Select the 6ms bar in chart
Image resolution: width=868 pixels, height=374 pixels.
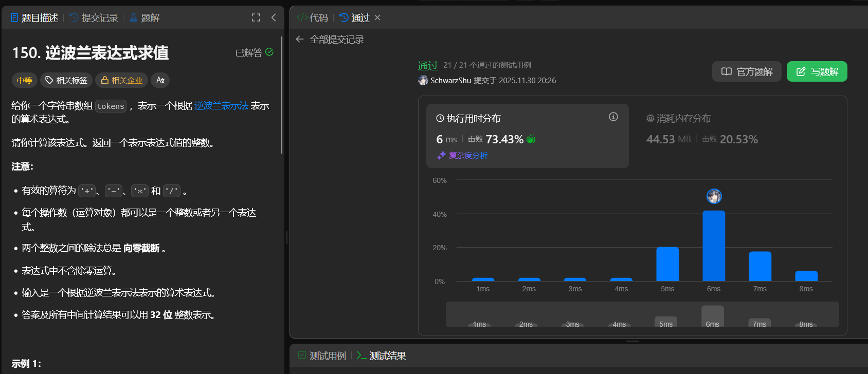coord(714,246)
